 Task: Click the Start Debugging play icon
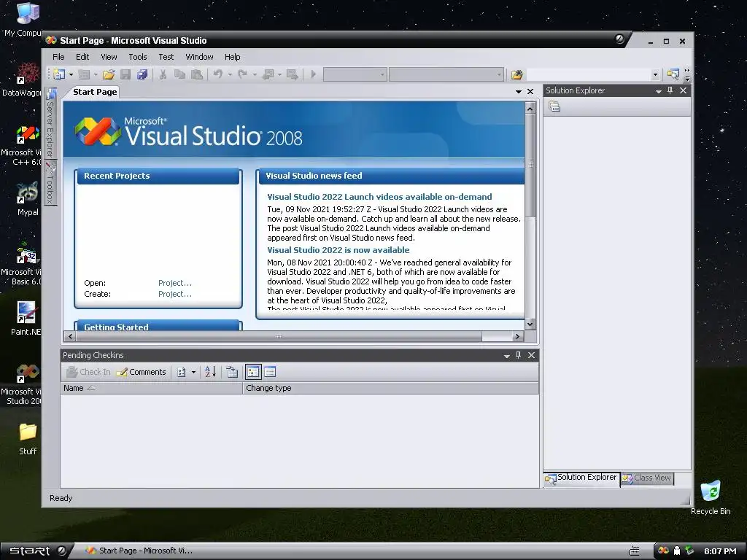[314, 74]
